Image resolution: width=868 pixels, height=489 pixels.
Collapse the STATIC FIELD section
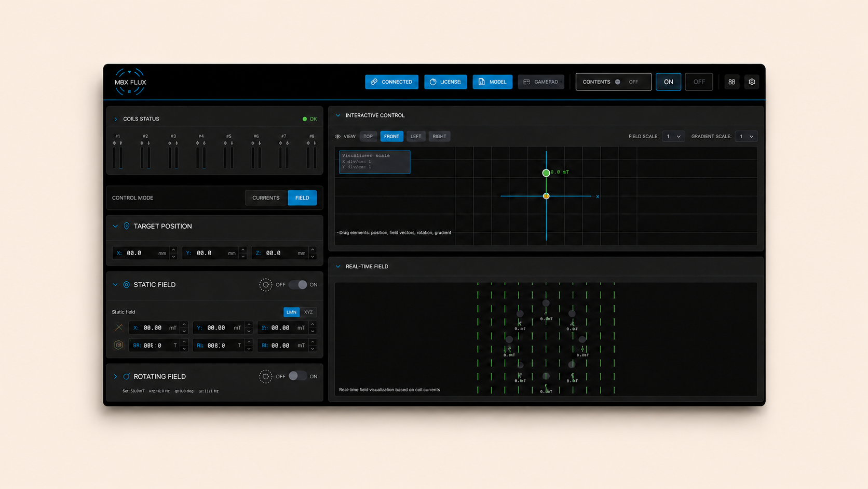click(115, 285)
